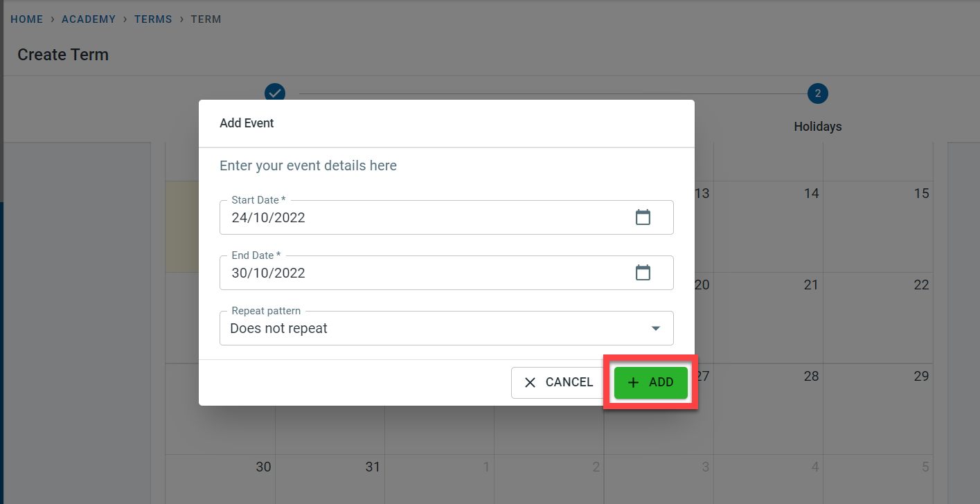Click the End Date input field
The image size is (980, 504).
[x=422, y=273]
